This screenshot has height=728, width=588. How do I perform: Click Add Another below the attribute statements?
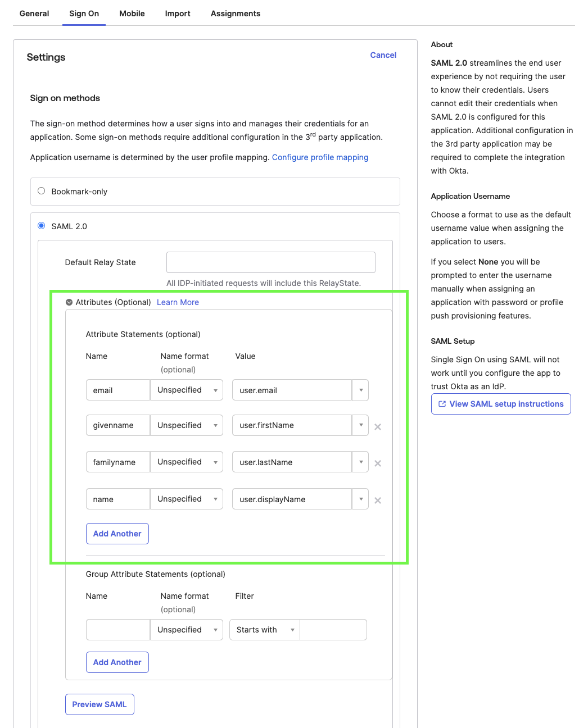tap(117, 534)
